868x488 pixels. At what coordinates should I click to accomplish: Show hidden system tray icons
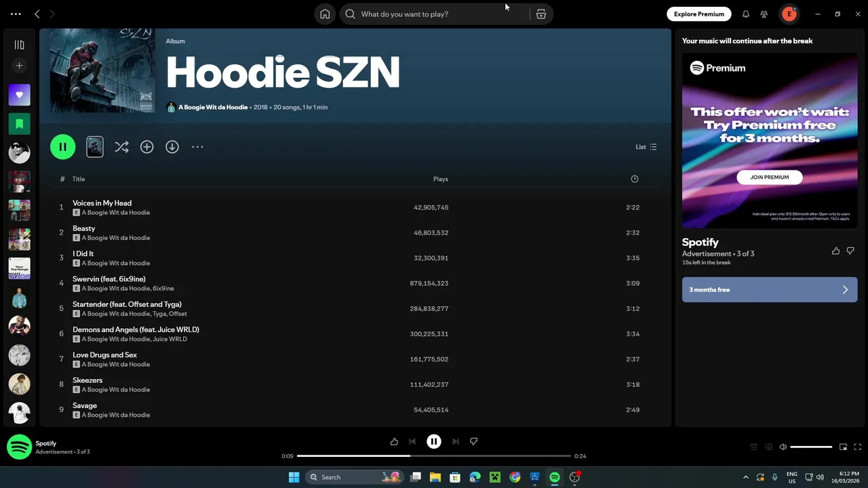point(746,477)
